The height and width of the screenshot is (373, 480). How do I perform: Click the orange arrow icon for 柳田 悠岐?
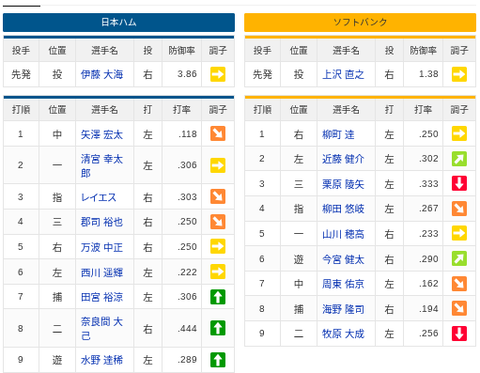tap(459, 209)
